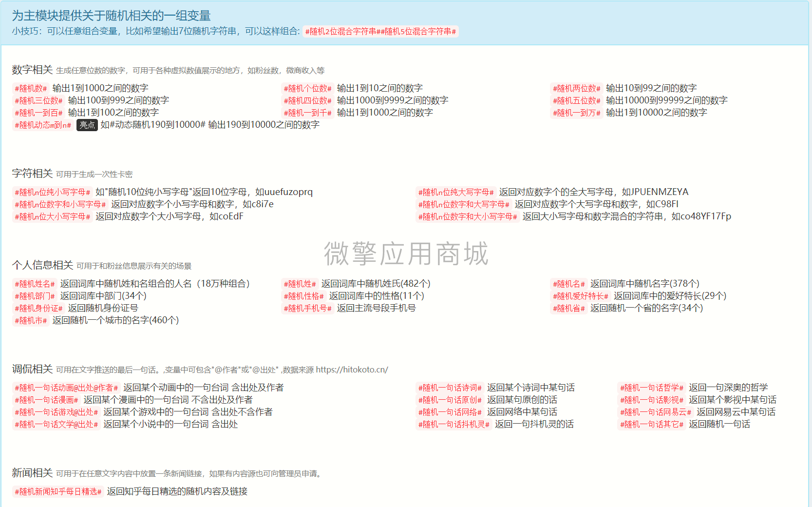The width and height of the screenshot is (812, 507).
Task: Click the #随机身份证# variable tag
Action: click(38, 308)
